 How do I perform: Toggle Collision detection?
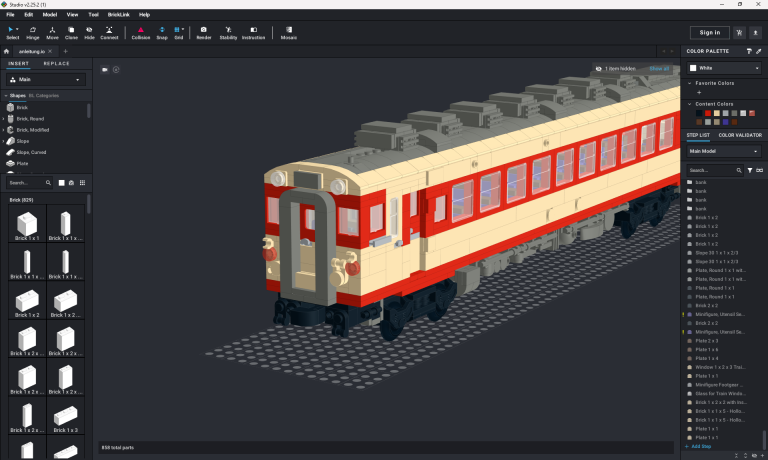click(x=141, y=33)
